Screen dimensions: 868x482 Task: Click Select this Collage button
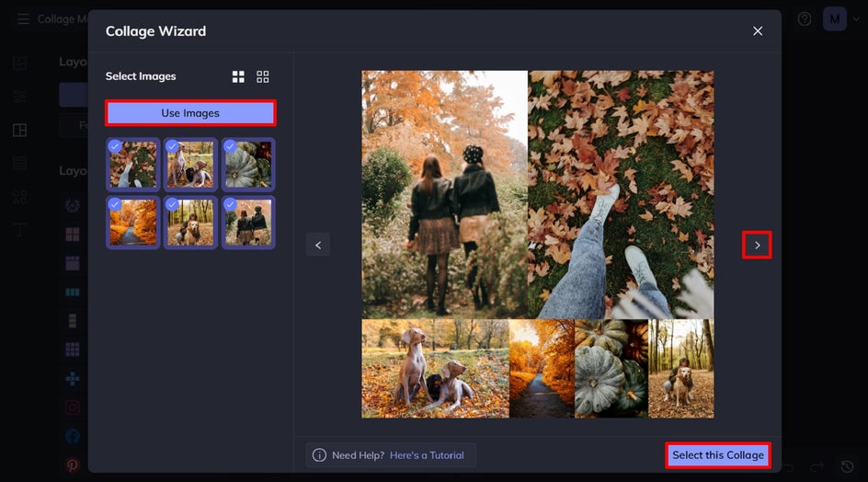(x=718, y=454)
